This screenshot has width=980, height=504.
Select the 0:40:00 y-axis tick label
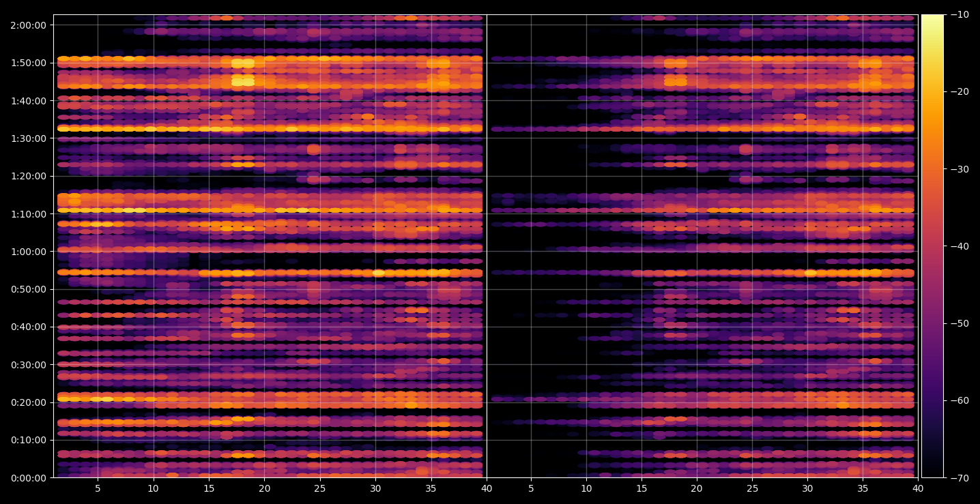[x=27, y=327]
